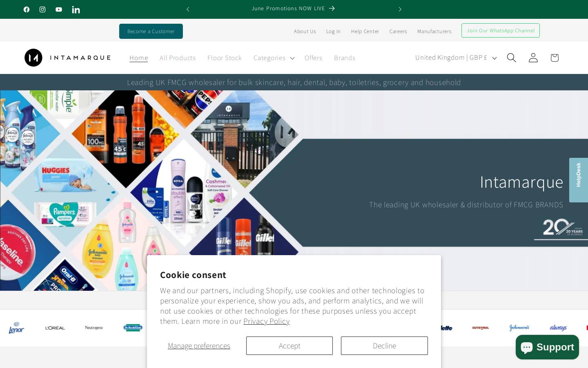This screenshot has height=368, width=588.
Task: Open the Log In link
Action: [x=334, y=31]
